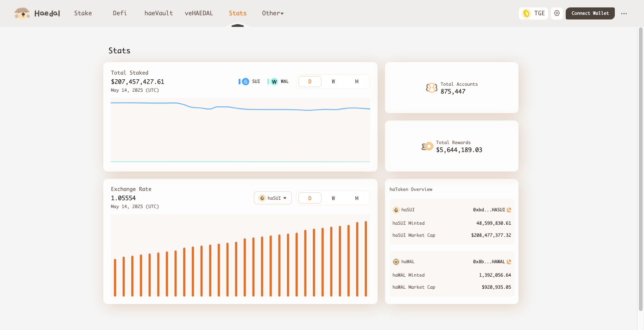The height and width of the screenshot is (330, 644).
Task: Expand the Other navigation menu
Action: pos(273,13)
